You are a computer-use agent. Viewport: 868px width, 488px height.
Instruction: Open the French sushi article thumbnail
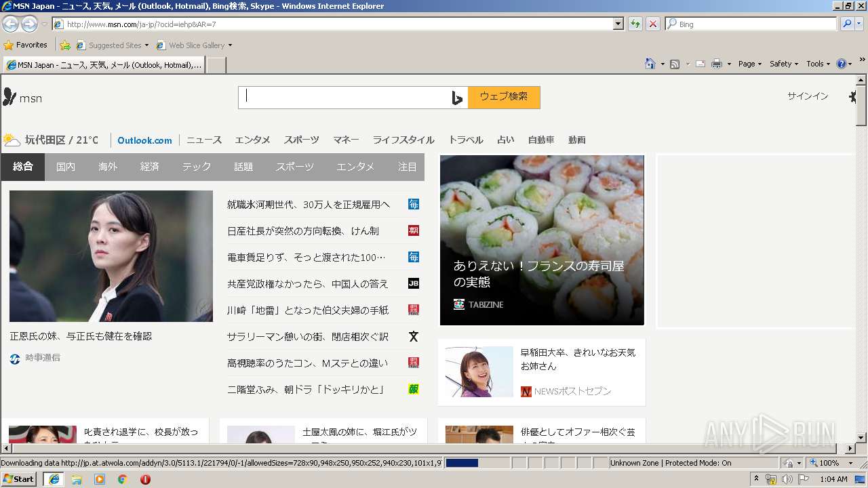click(x=542, y=240)
